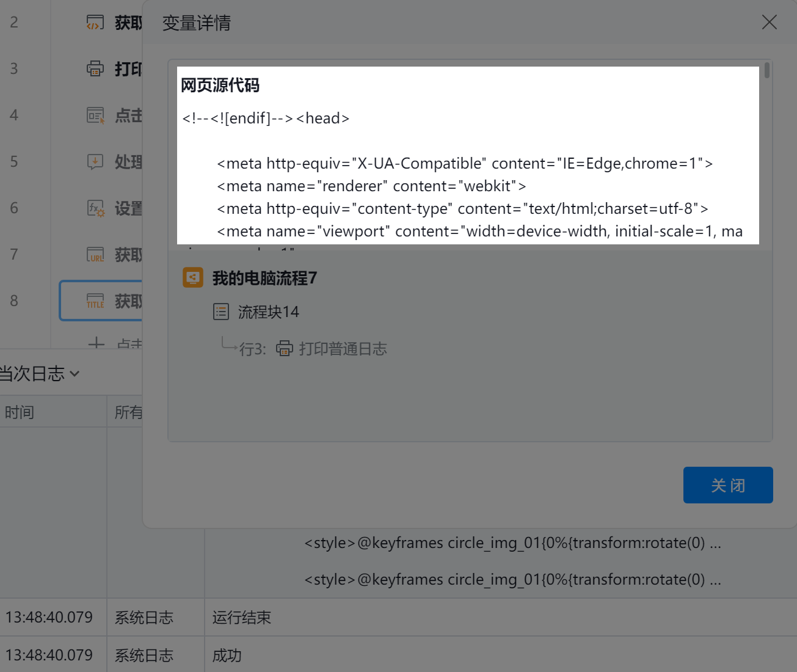Click the list icon beside 流程块14
This screenshot has height=672, width=797.
221,312
